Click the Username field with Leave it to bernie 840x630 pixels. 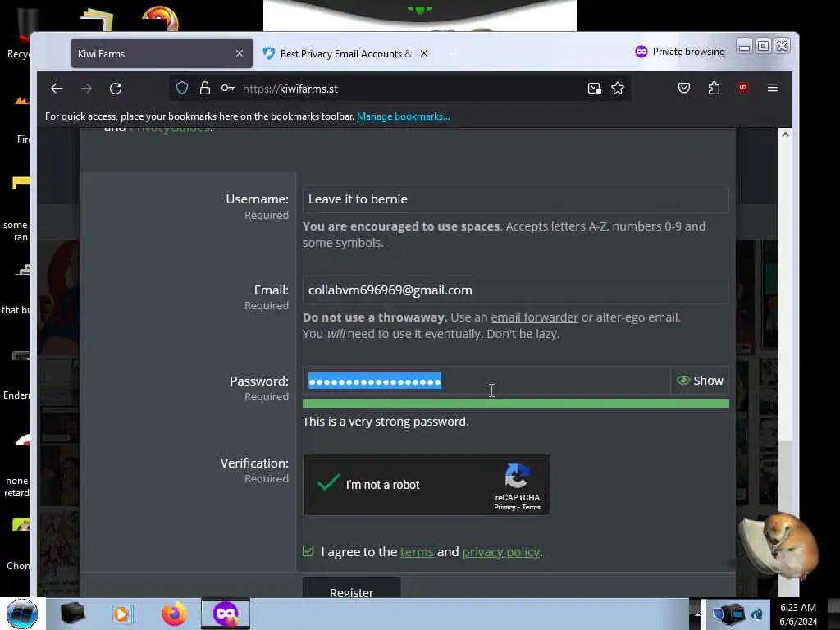point(515,199)
